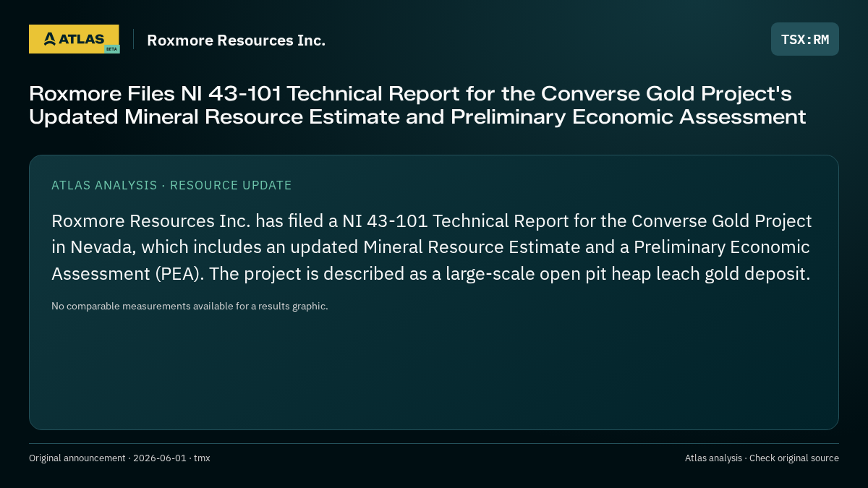Click the small BETA tag on logo
The width and height of the screenshot is (868, 488).
coord(111,49)
